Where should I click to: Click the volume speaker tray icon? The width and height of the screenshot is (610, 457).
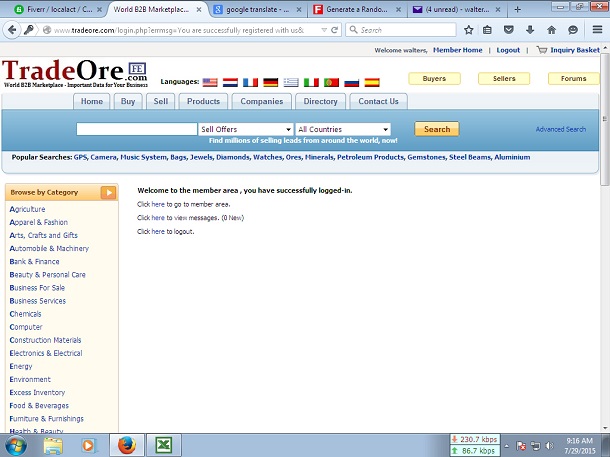coord(549,446)
